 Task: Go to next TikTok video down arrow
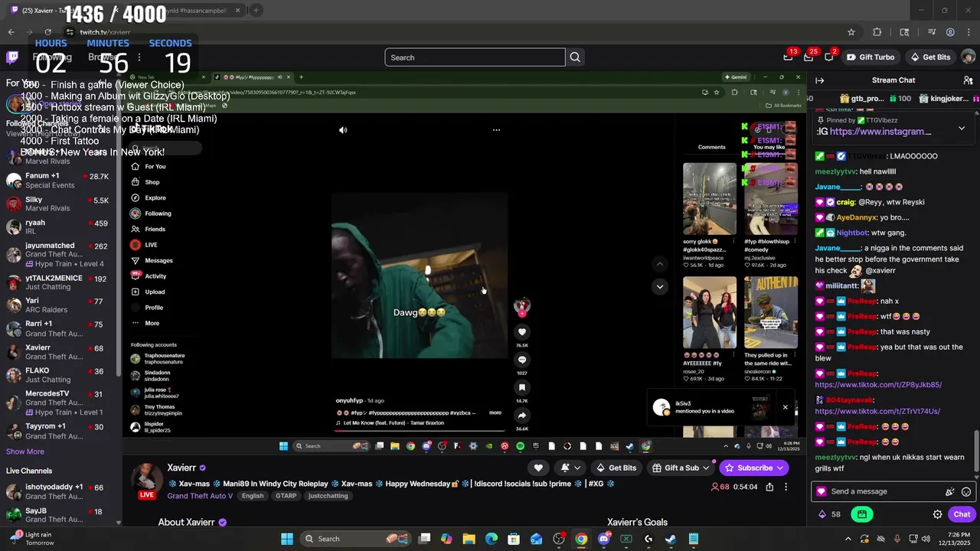(x=660, y=287)
